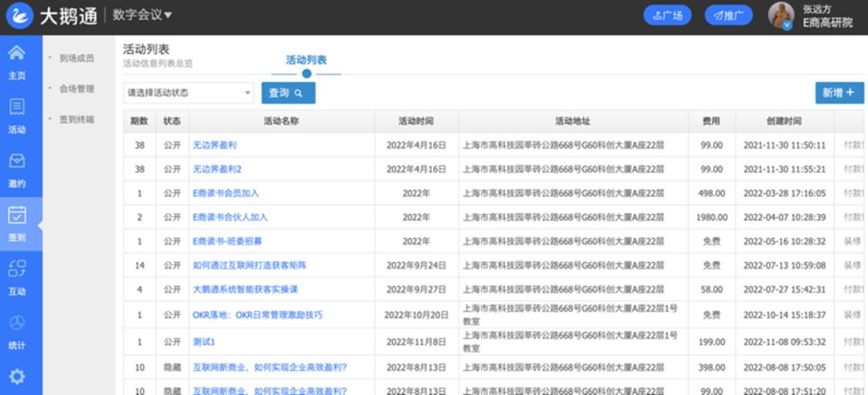The image size is (868, 395).
Task: Click the 费用 column header
Action: (x=712, y=121)
